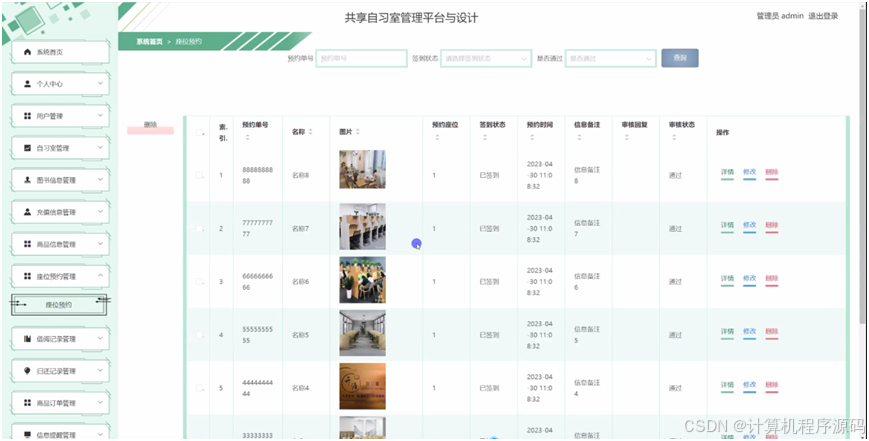Click 退出登录 to log out
This screenshot has width=869, height=441.
coord(823,16)
